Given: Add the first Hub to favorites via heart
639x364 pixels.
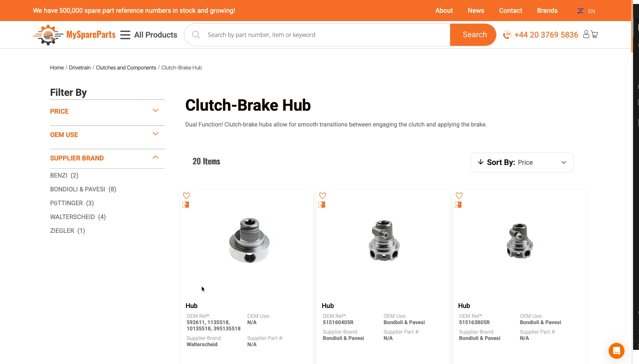Looking at the screenshot, I should 186,195.
